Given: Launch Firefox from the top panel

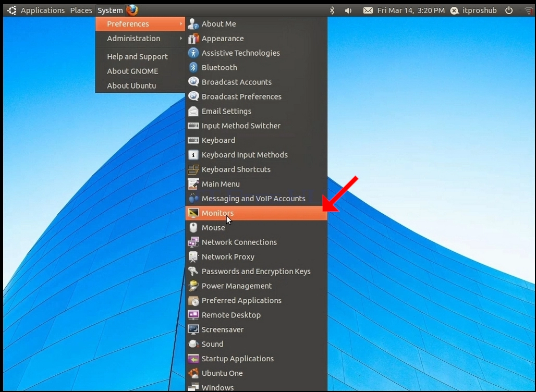Looking at the screenshot, I should tap(132, 10).
